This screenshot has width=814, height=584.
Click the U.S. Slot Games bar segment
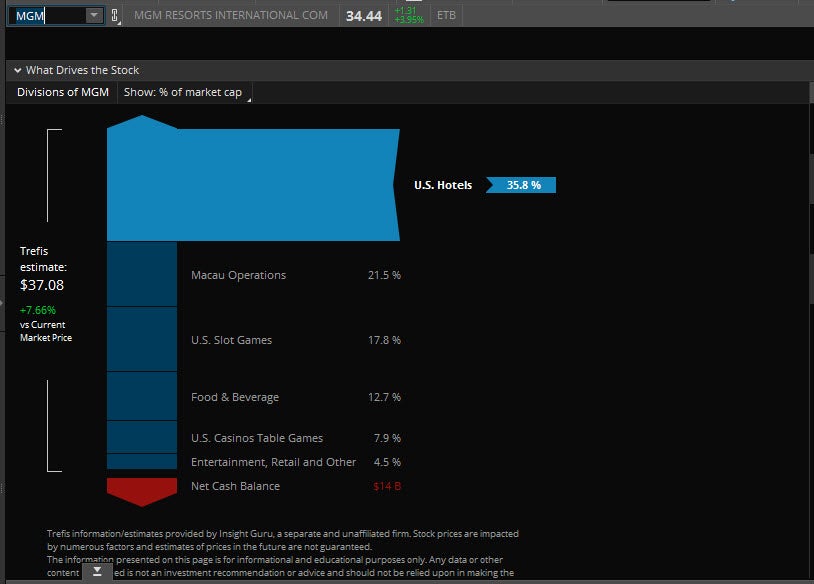(142, 339)
